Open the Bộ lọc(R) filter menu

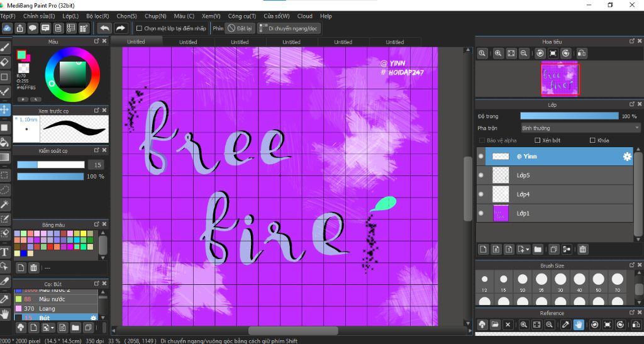97,16
